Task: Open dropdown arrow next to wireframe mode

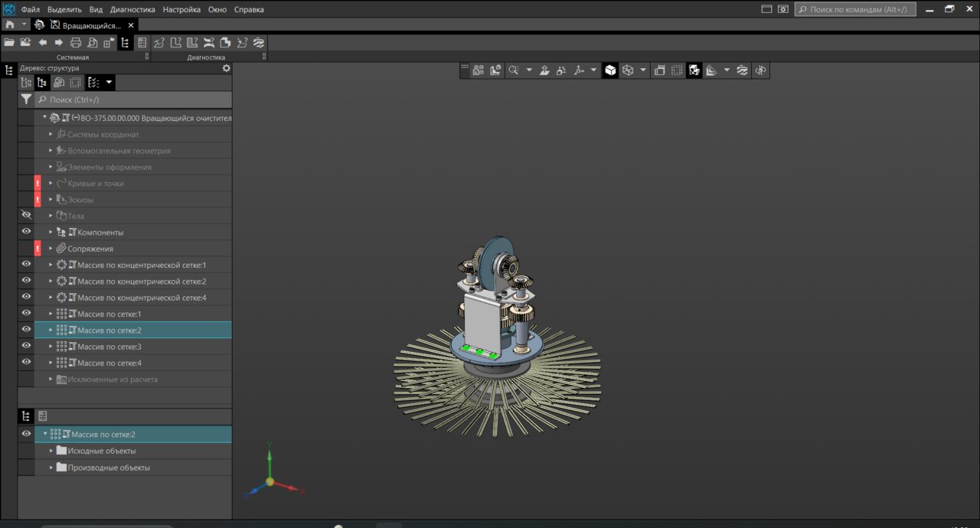Action: (643, 70)
